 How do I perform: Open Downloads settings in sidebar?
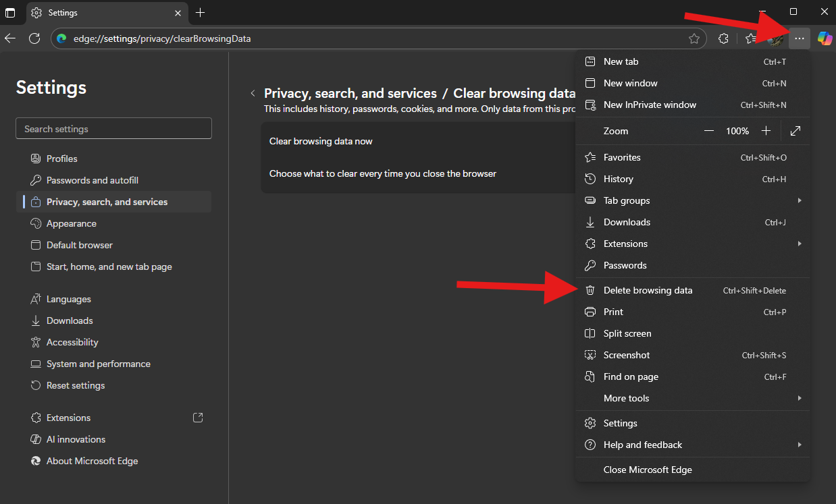113,320
